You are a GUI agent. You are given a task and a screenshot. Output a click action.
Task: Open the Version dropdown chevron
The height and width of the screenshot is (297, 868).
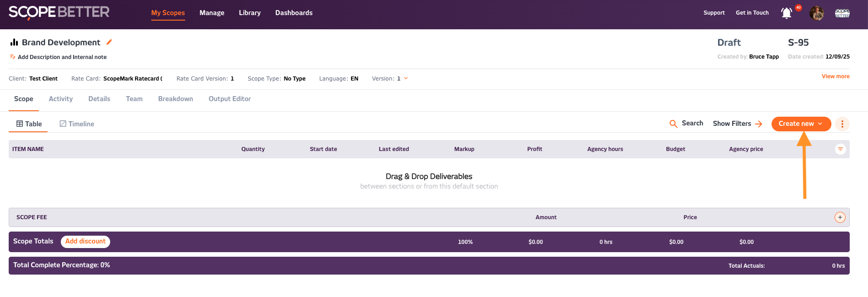(406, 79)
